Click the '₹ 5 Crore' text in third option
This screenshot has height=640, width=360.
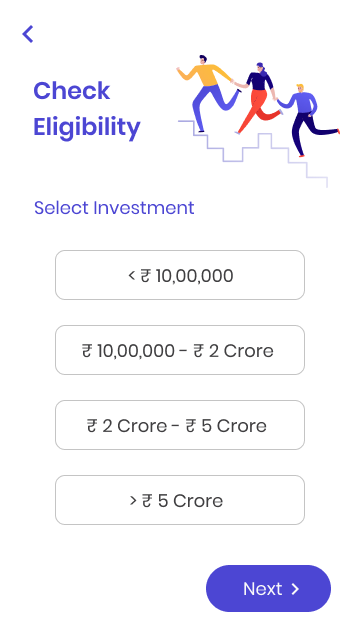pyautogui.click(x=226, y=426)
